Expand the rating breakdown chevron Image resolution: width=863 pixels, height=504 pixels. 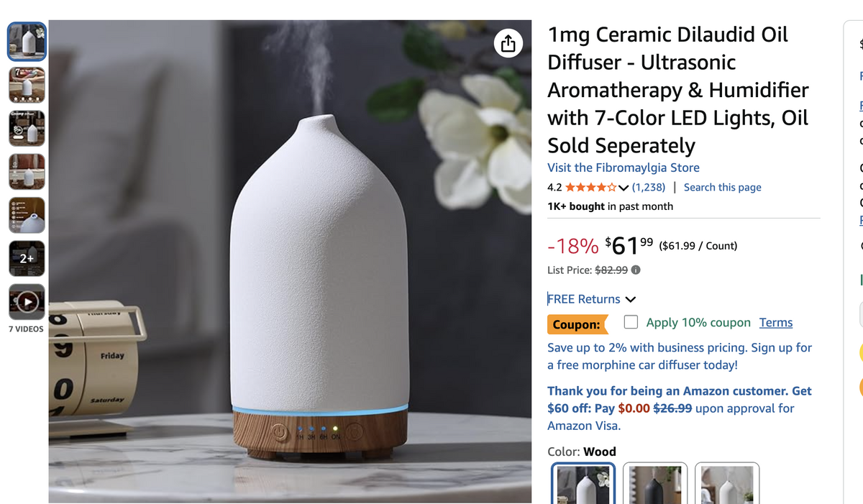pyautogui.click(x=624, y=188)
